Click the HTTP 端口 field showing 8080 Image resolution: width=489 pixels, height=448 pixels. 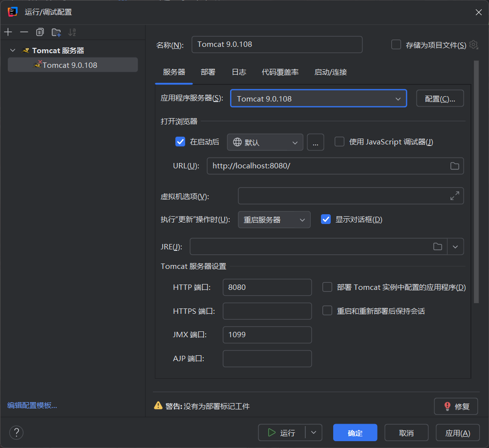(267, 287)
